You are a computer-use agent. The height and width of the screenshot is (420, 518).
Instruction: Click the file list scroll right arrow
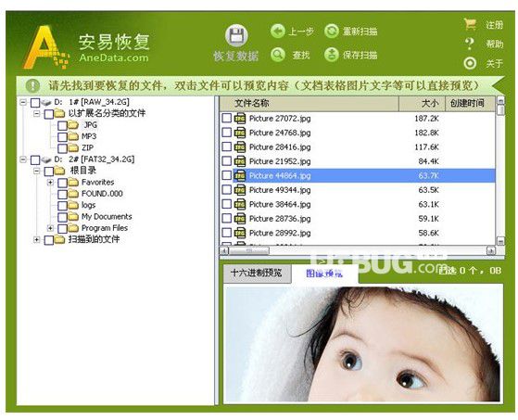click(491, 251)
